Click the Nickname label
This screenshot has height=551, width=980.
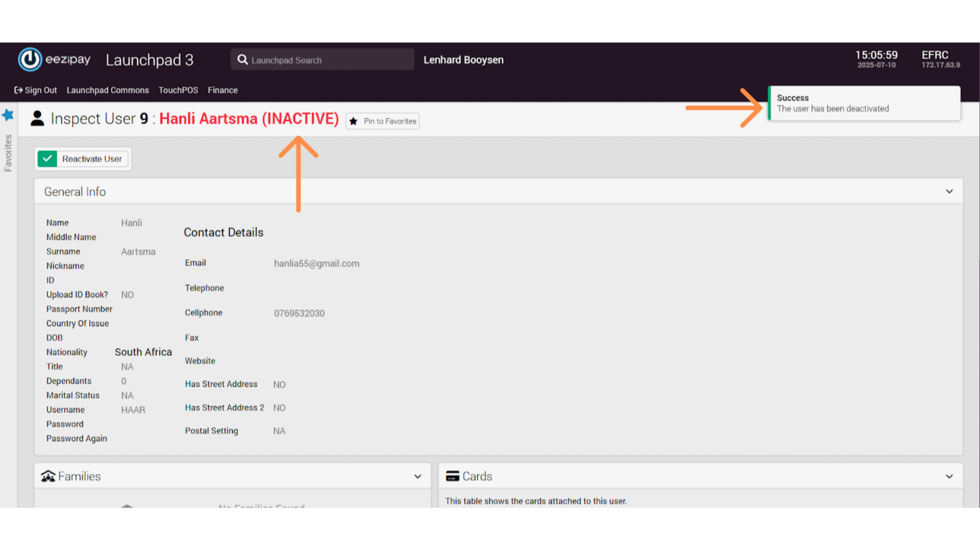coord(65,266)
